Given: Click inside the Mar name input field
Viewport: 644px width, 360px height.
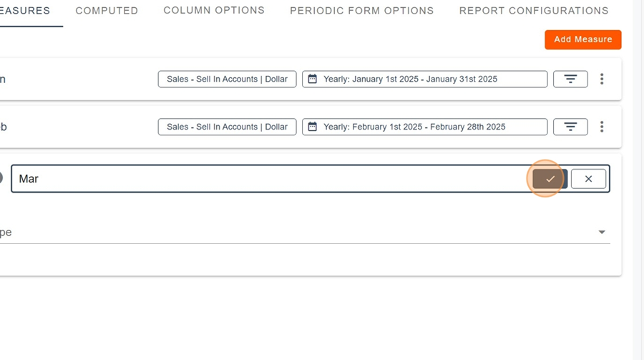Looking at the screenshot, I should click(x=271, y=179).
